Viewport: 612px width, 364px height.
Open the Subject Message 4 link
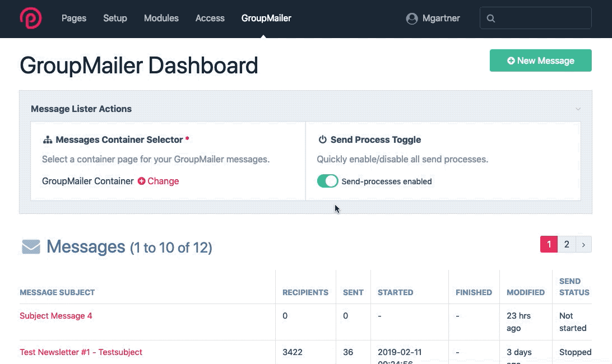coord(56,316)
